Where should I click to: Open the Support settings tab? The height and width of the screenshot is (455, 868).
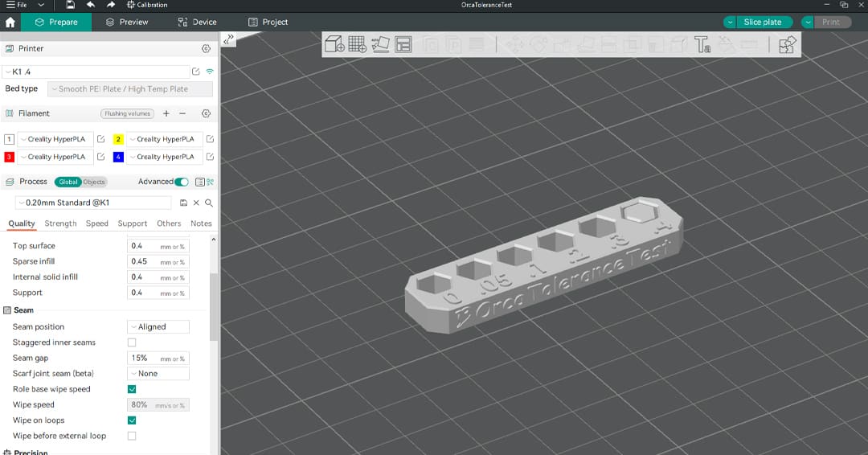[133, 223]
